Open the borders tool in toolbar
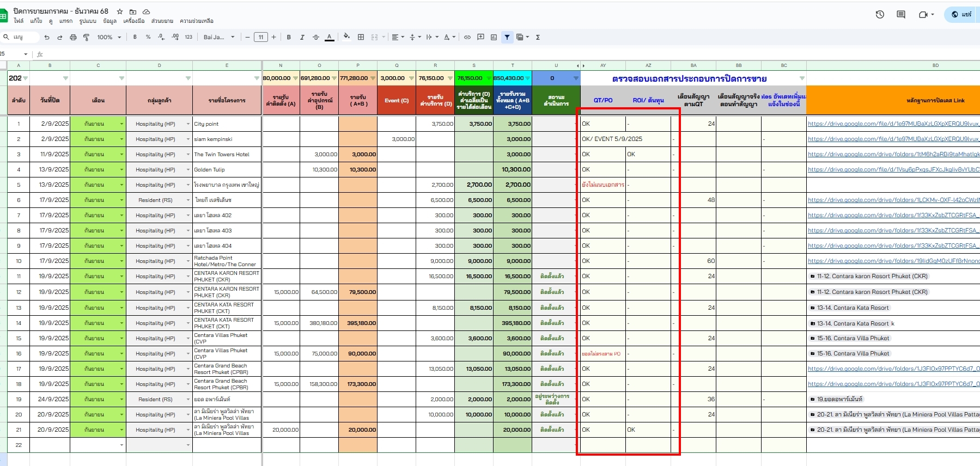Viewport: 980px width, 466px height. click(x=361, y=37)
